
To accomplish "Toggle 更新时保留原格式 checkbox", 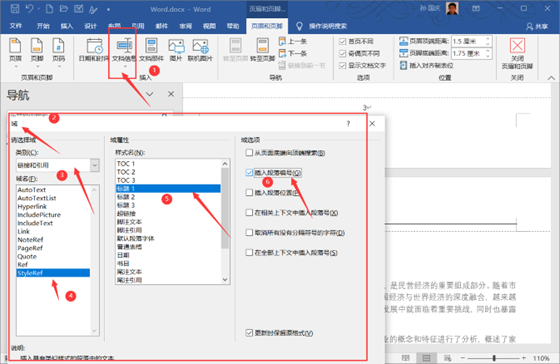I will point(249,333).
